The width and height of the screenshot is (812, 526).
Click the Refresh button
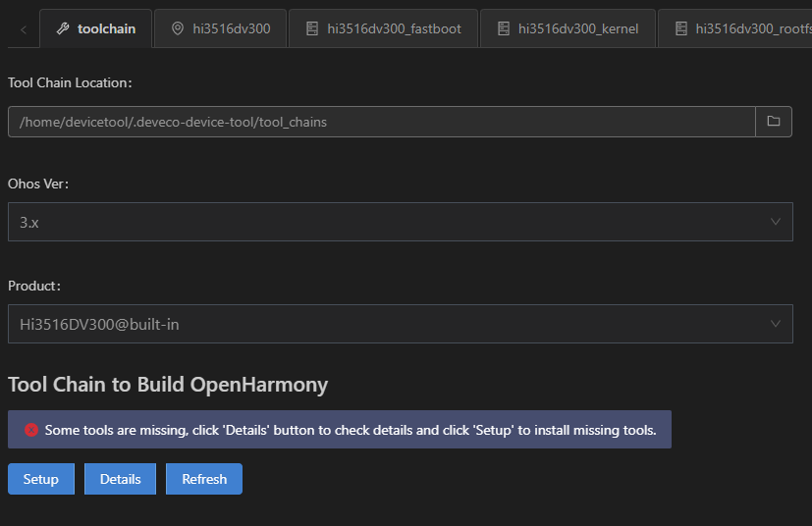click(204, 479)
